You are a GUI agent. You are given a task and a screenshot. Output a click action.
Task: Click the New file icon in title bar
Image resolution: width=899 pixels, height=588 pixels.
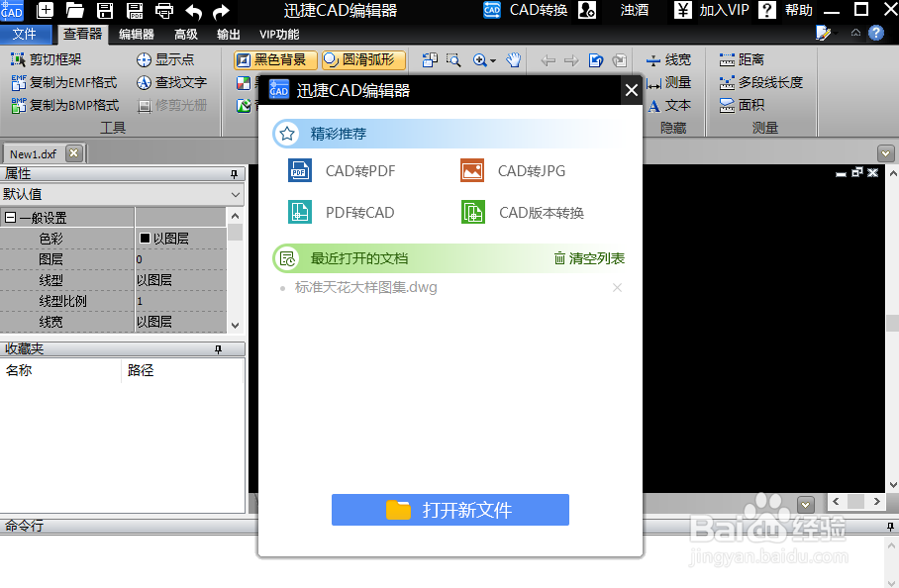click(x=45, y=10)
